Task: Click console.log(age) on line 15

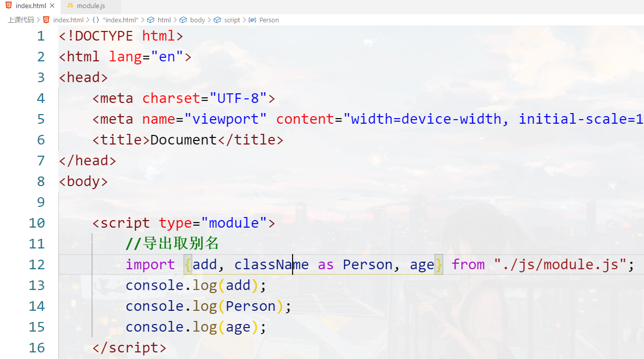Action: (x=196, y=327)
